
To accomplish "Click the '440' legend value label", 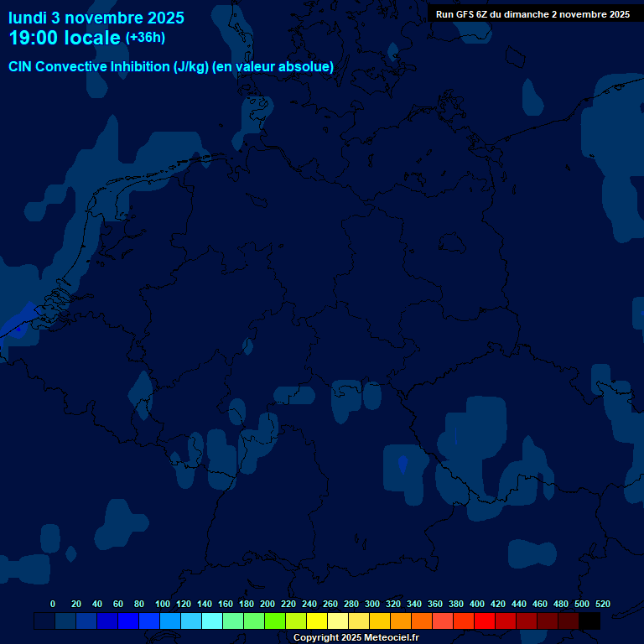I will point(519,604).
